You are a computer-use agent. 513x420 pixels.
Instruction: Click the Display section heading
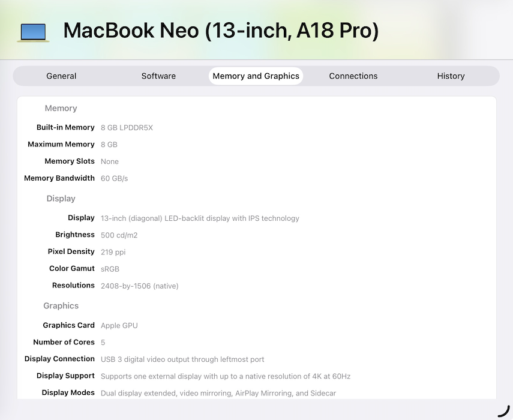click(61, 199)
